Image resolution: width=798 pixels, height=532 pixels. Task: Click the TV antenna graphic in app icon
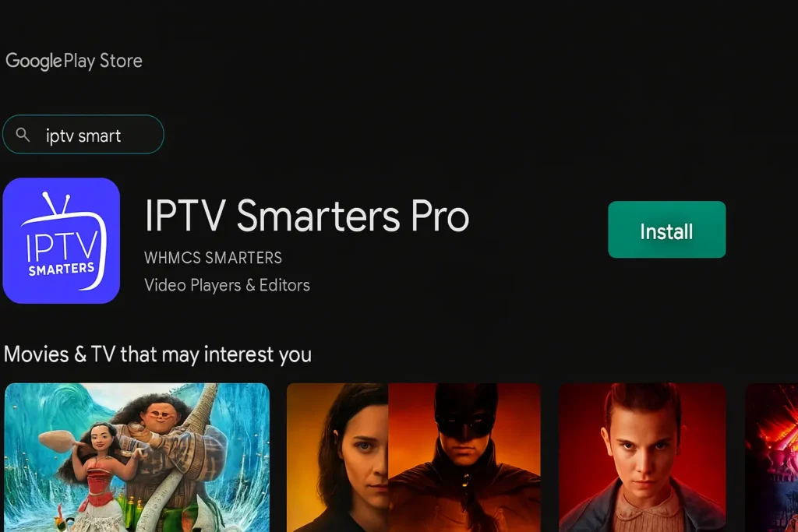pos(56,203)
